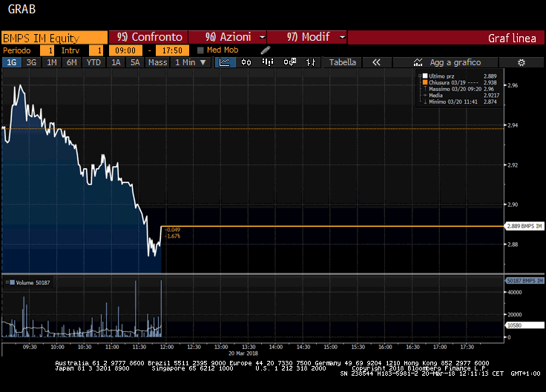Toggle the Med Mob checkbox
The height and width of the screenshot is (392, 546).
click(x=200, y=50)
